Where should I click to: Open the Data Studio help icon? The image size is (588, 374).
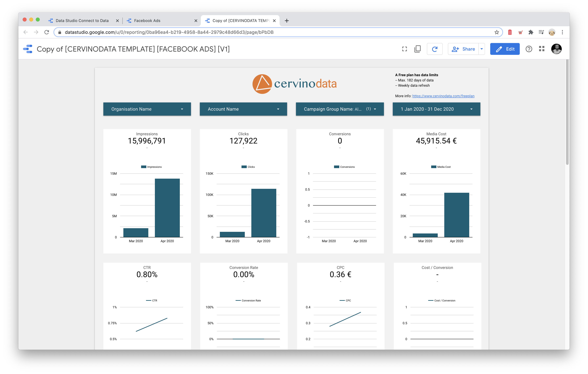click(x=529, y=49)
